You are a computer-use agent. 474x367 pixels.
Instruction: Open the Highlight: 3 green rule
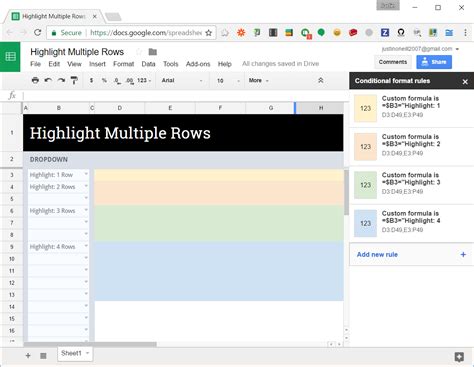pyautogui.click(x=412, y=184)
